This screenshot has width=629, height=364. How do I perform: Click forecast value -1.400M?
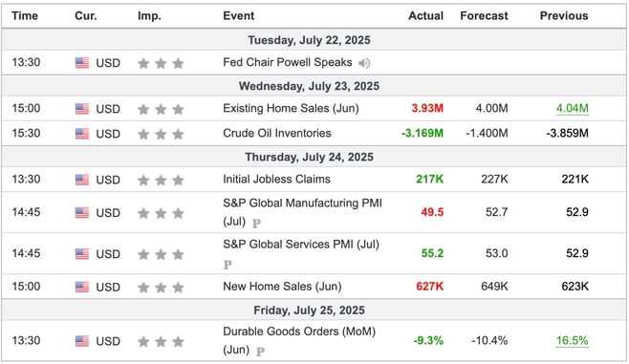(487, 133)
